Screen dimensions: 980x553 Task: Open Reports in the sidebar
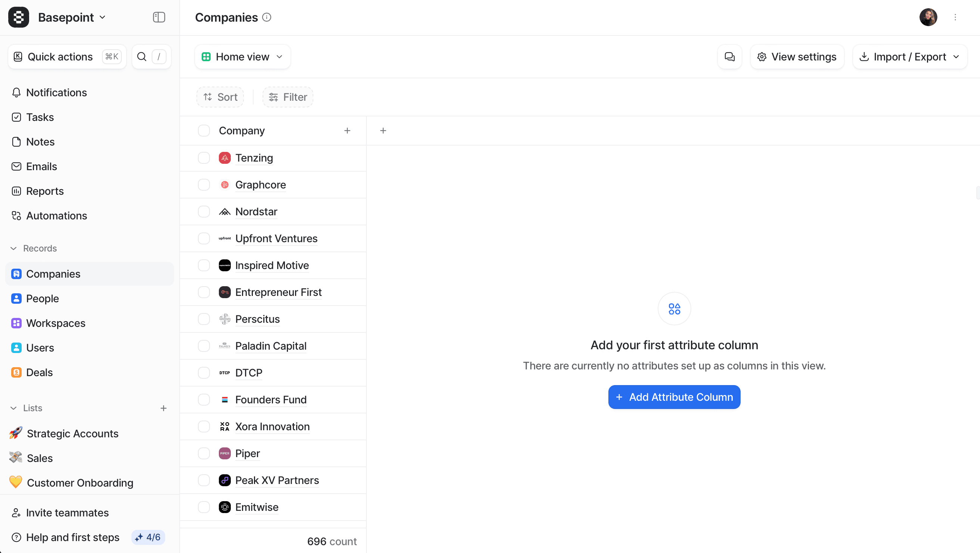[x=90, y=191]
